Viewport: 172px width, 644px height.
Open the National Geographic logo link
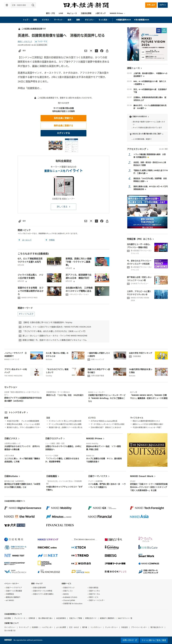pos(45,563)
